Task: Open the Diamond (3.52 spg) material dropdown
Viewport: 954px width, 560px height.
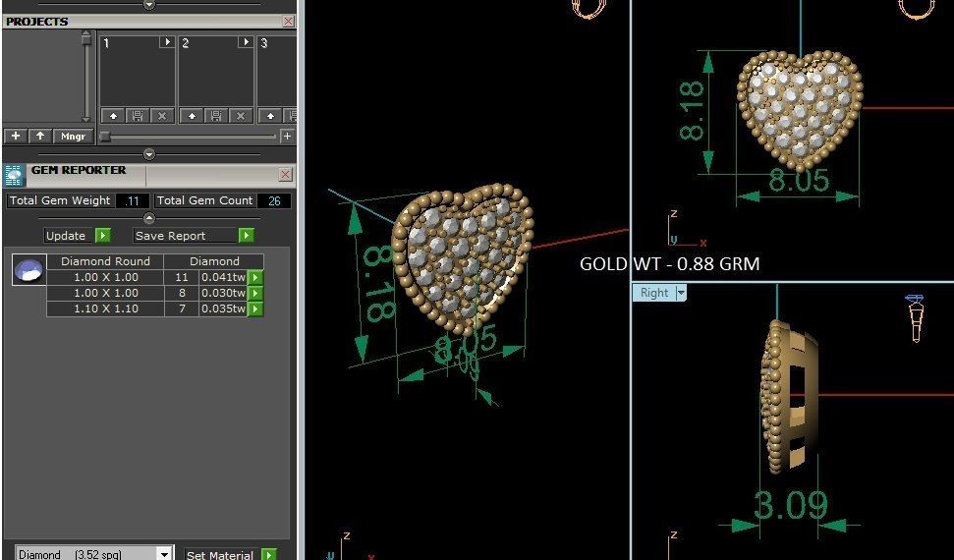Action: pos(164,554)
